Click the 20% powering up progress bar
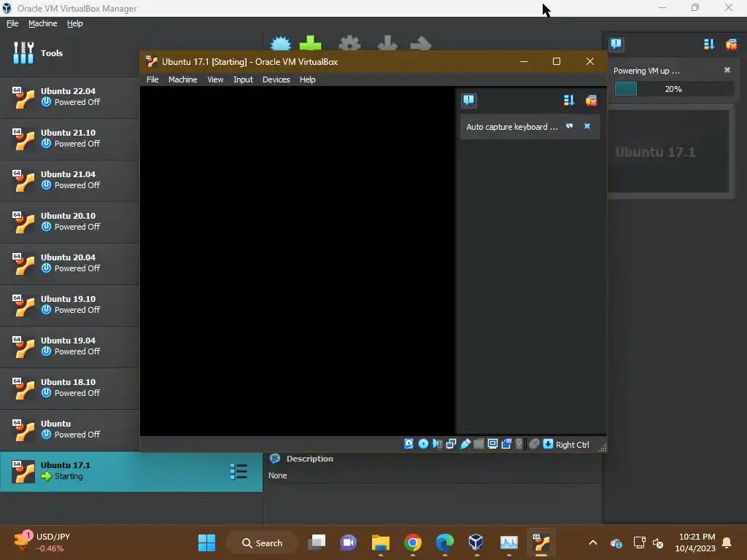 click(x=673, y=89)
